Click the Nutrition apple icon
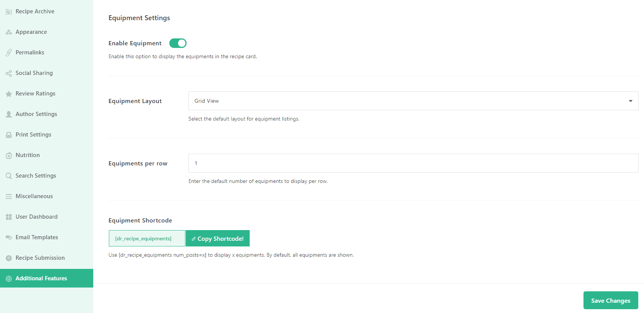This screenshot has height=313, width=644. click(x=9, y=156)
